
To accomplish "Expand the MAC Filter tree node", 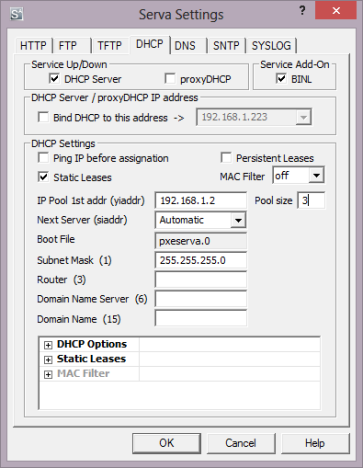I will (x=48, y=374).
